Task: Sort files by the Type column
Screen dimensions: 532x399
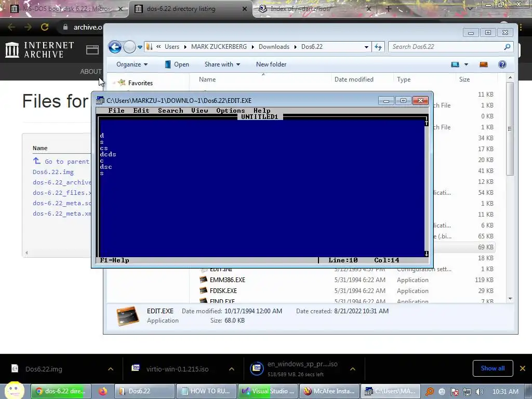Action: coord(404,79)
